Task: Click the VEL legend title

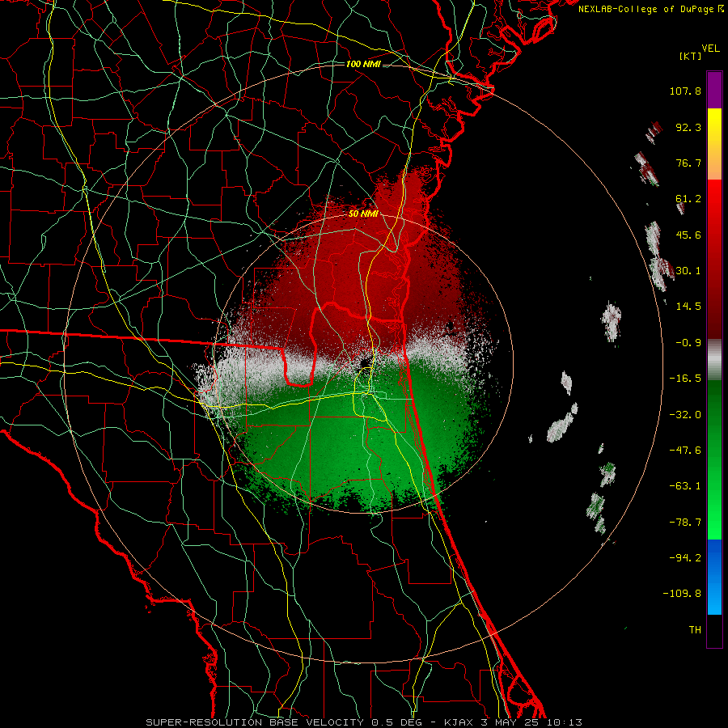Action: [x=711, y=49]
